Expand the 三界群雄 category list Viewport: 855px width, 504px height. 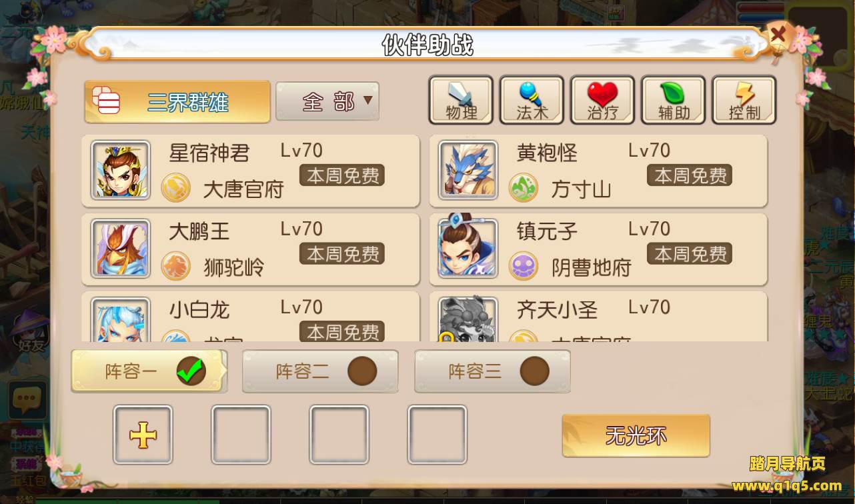click(x=177, y=102)
